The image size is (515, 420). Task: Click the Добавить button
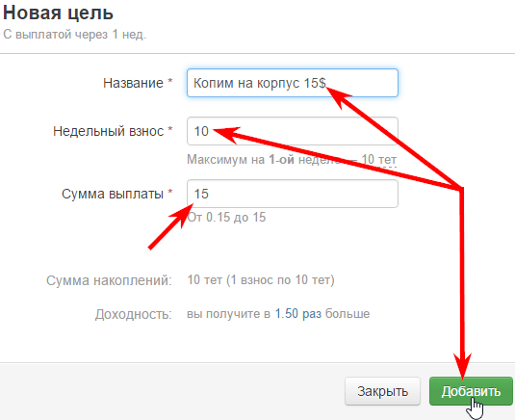471,391
